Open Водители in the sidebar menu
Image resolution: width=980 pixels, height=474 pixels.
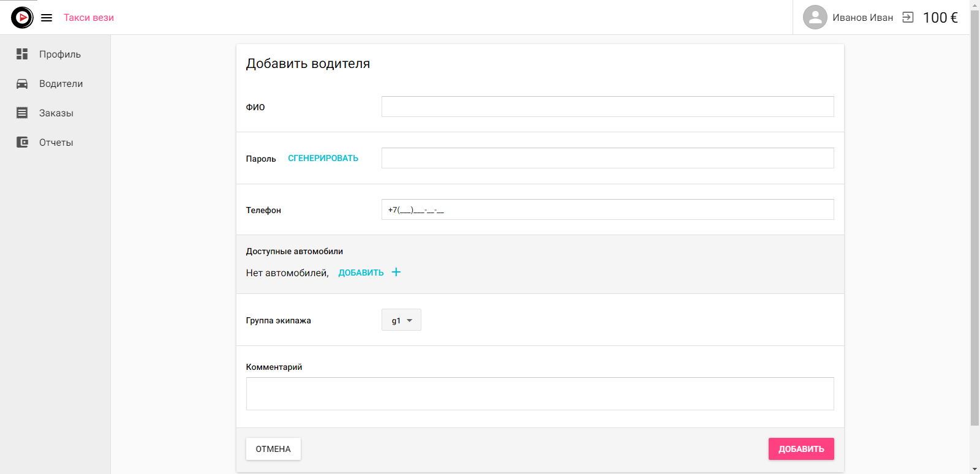point(61,84)
